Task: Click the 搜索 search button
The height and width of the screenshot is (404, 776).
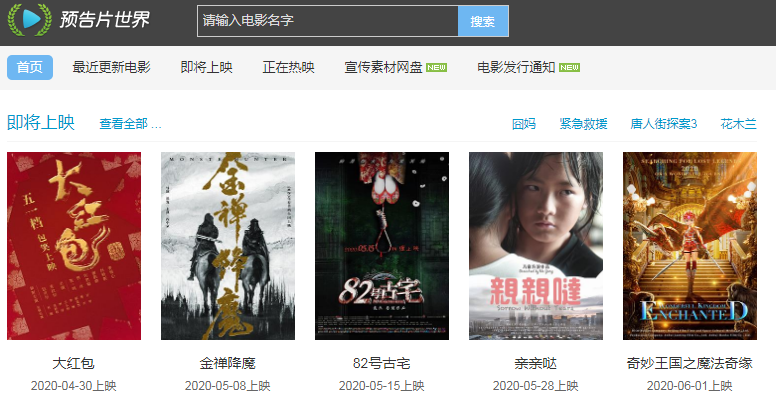Action: point(483,21)
